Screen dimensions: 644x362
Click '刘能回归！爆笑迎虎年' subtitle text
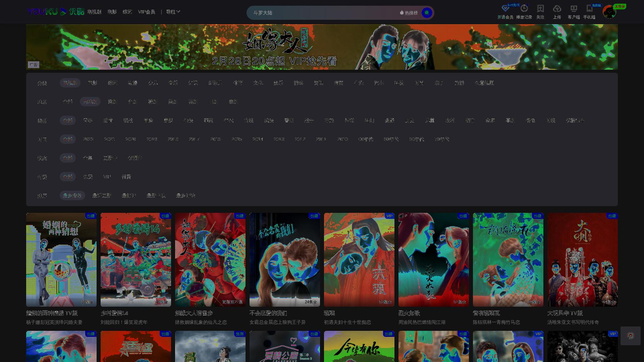point(124,322)
